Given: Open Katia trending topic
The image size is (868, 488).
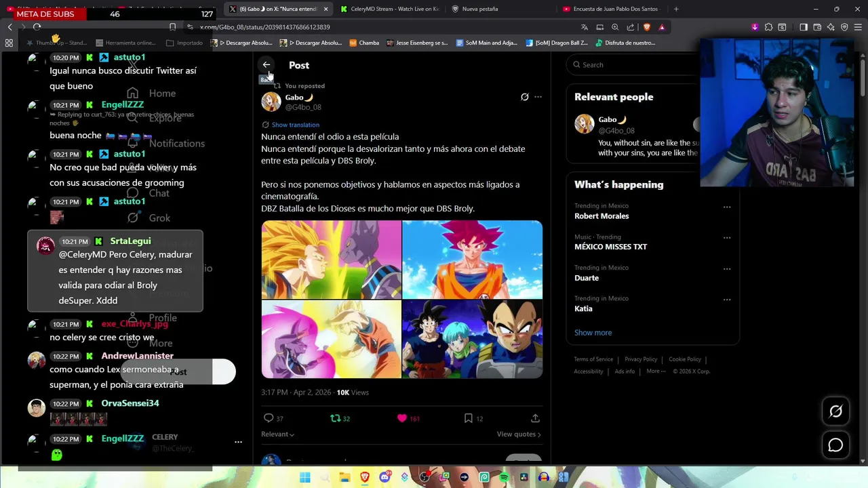Looking at the screenshot, I should (583, 308).
